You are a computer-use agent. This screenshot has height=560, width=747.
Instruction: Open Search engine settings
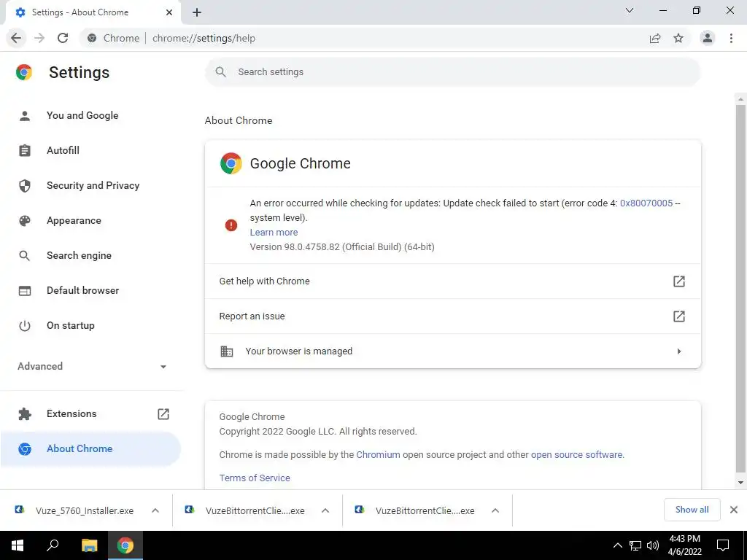click(x=79, y=255)
